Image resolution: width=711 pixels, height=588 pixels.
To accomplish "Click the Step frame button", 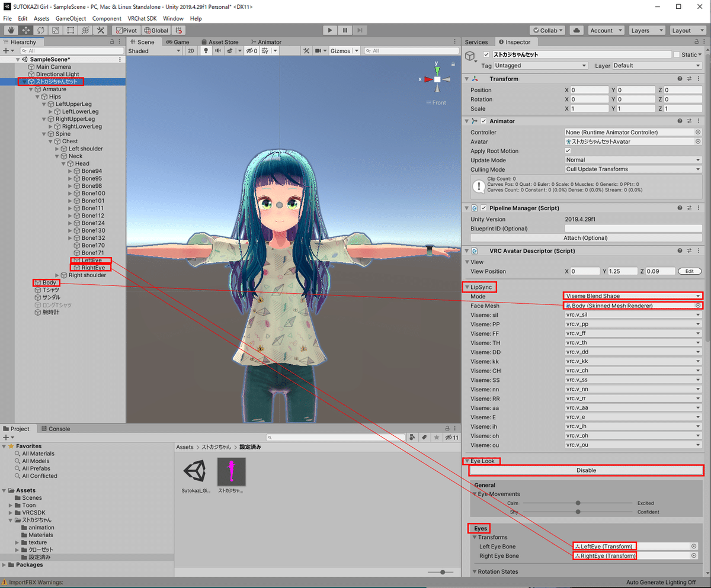I will coord(360,30).
